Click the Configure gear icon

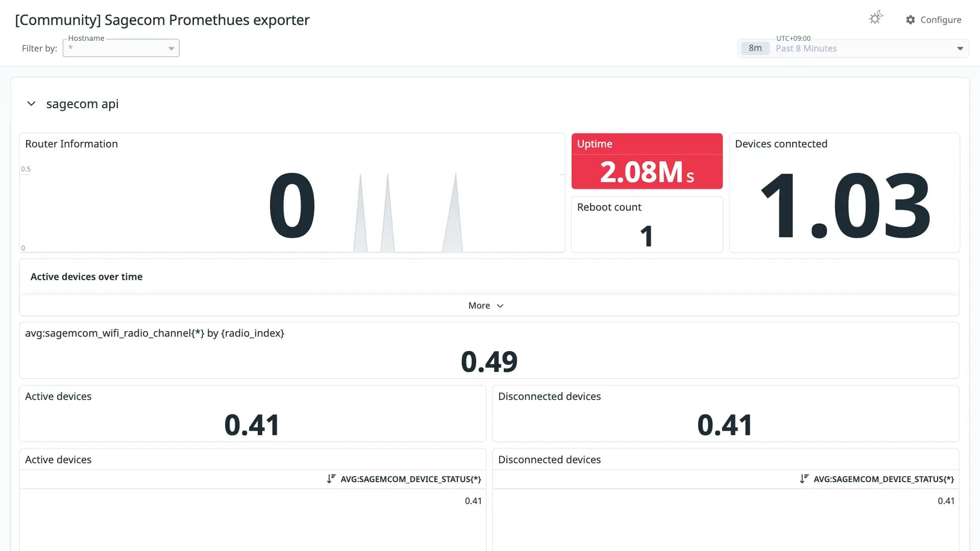(x=910, y=19)
